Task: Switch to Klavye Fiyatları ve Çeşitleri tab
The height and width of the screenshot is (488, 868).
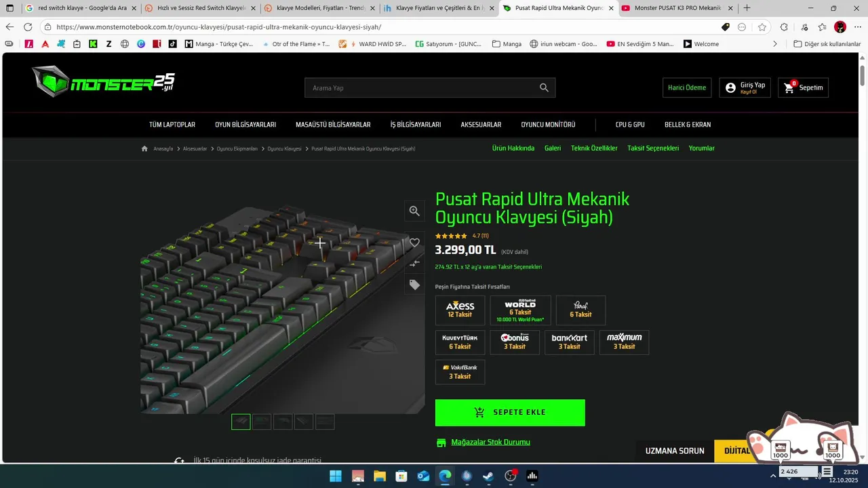Action: pyautogui.click(x=439, y=8)
